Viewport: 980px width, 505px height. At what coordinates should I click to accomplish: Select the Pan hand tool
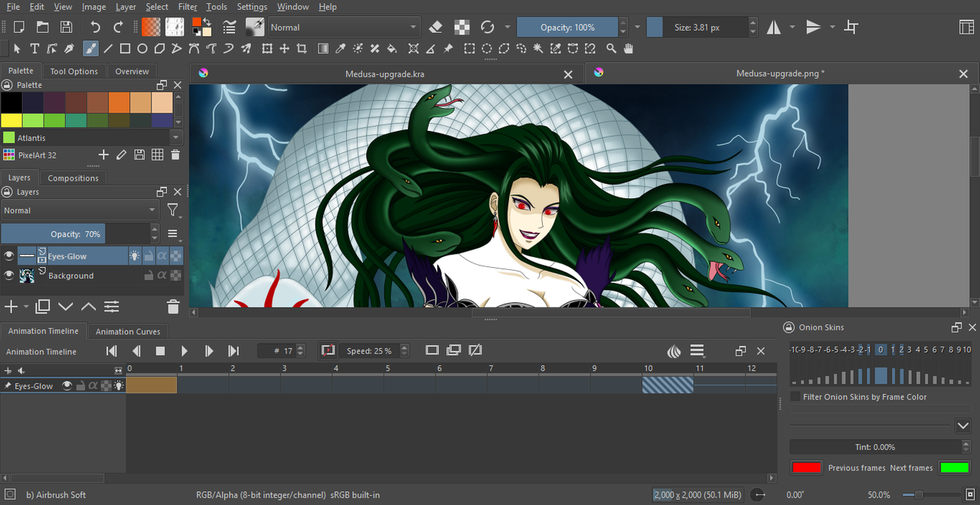629,48
